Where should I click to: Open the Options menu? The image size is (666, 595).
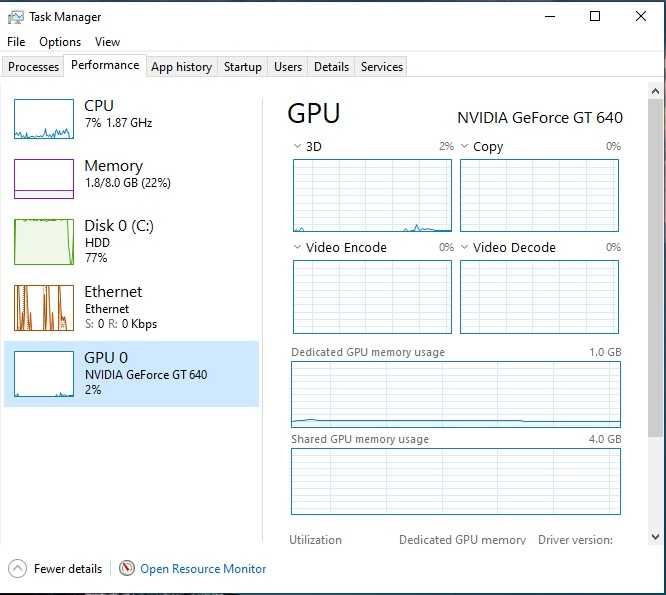point(60,42)
